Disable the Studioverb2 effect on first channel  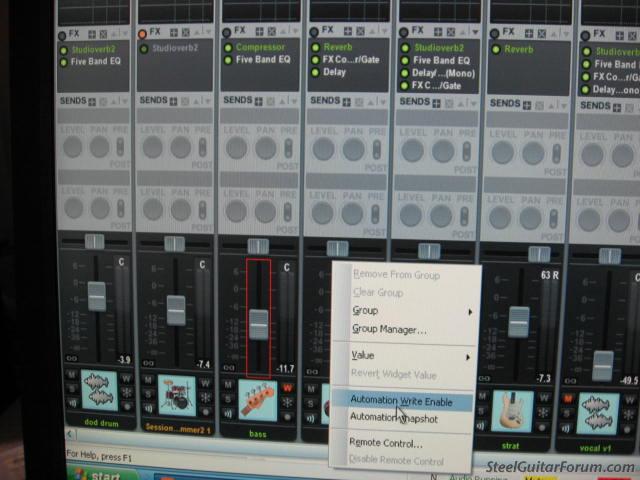click(x=63, y=48)
